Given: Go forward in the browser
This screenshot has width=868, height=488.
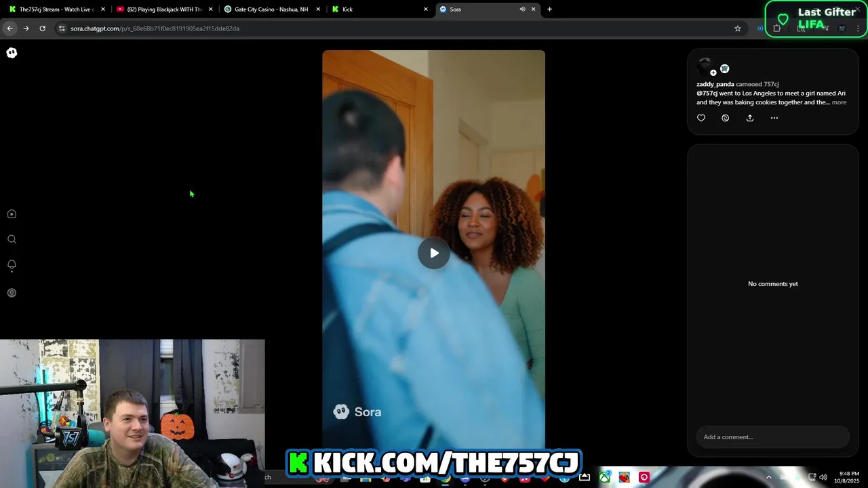Looking at the screenshot, I should pos(26,28).
